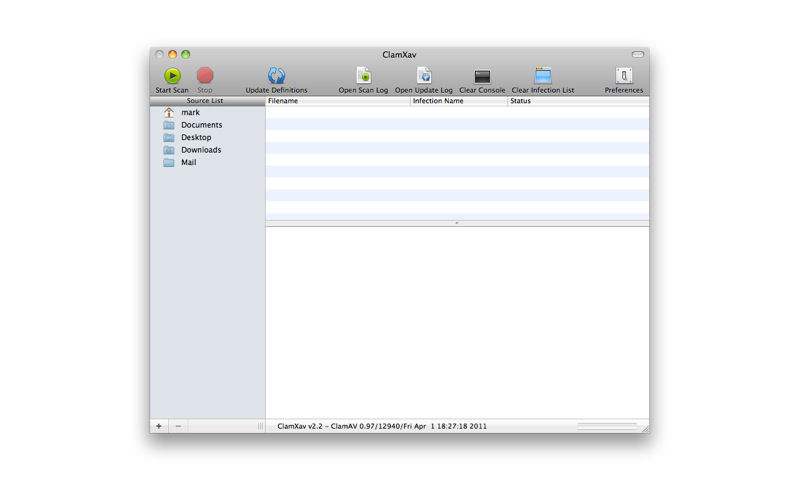Open the Update Log document icon

pyautogui.click(x=424, y=76)
